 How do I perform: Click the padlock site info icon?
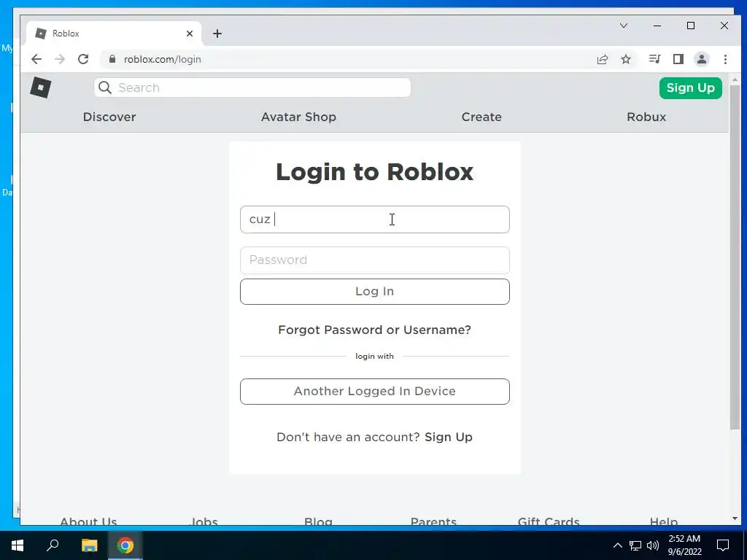112,59
